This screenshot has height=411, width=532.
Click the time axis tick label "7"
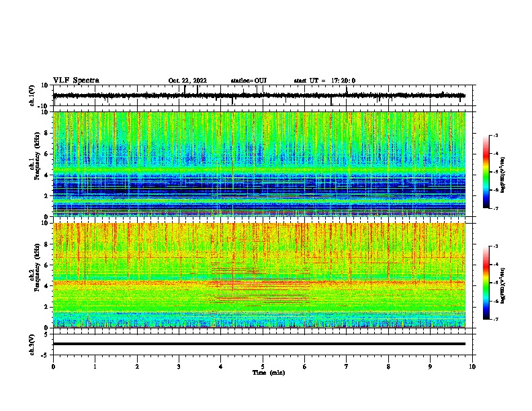(x=347, y=367)
